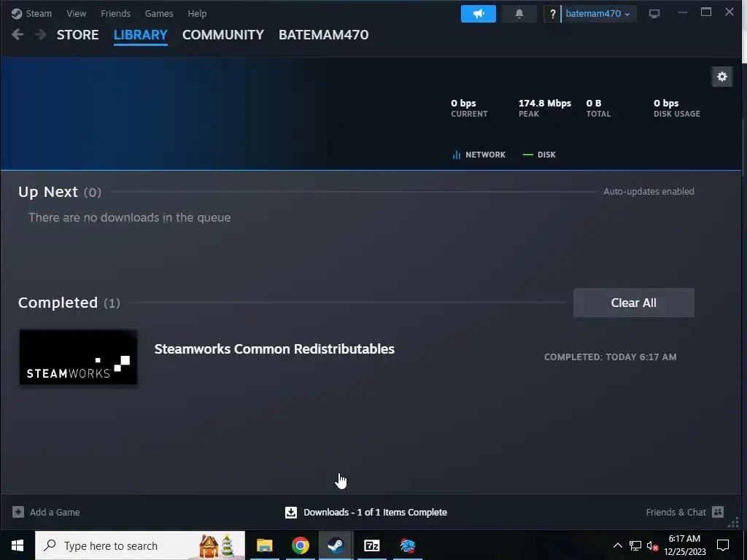Open the blue-red app taskbar icon
The width and height of the screenshot is (747, 560).
(407, 545)
